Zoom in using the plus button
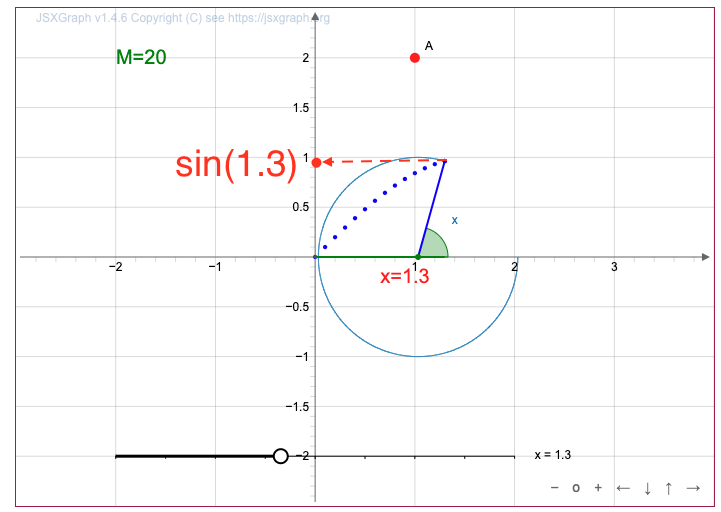Screen dimensions: 721x512 598,488
